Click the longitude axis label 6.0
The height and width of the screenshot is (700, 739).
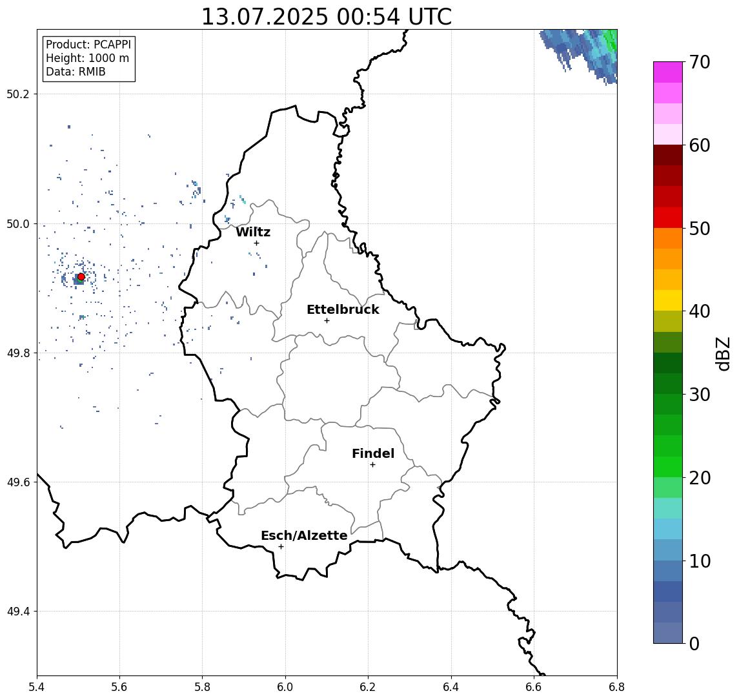[285, 687]
